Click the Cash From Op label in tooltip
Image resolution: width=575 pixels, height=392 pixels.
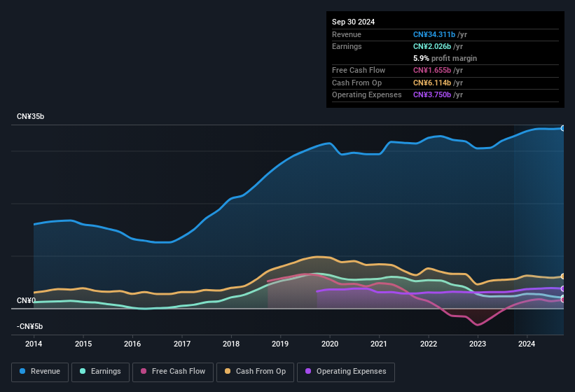pyautogui.click(x=356, y=83)
